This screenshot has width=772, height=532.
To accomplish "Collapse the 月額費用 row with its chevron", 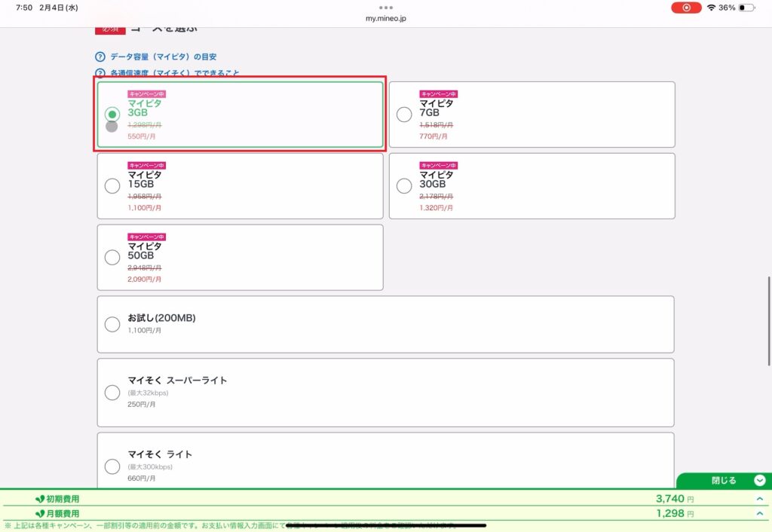I will 759,513.
